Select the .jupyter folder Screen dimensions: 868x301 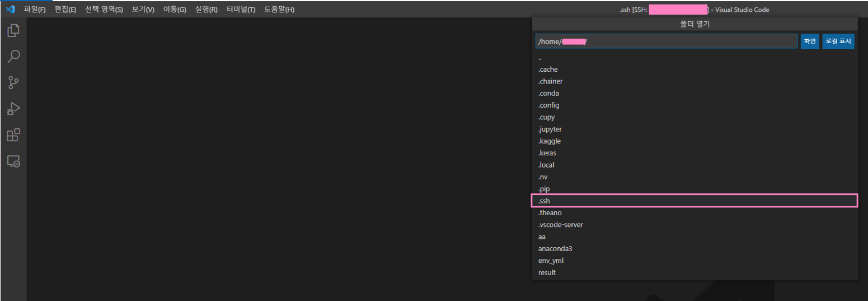tap(550, 129)
